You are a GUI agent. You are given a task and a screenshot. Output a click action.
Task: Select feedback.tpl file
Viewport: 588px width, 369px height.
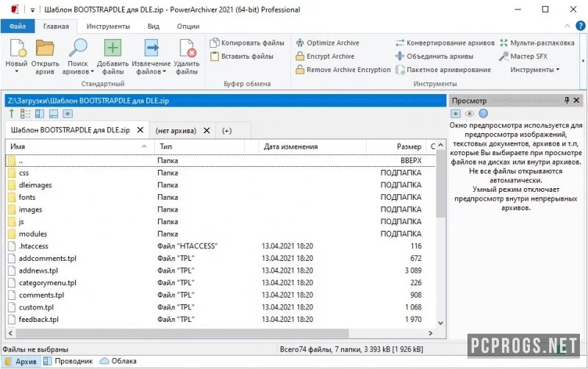click(x=220, y=320)
